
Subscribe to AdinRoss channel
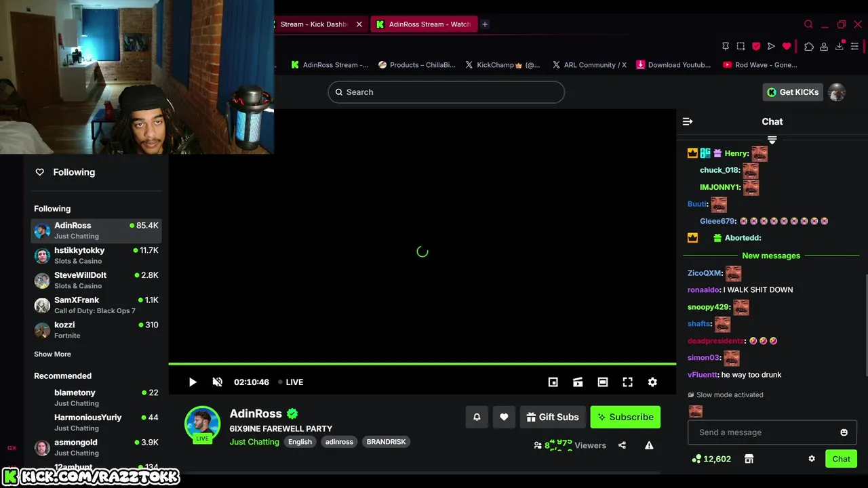coord(625,417)
